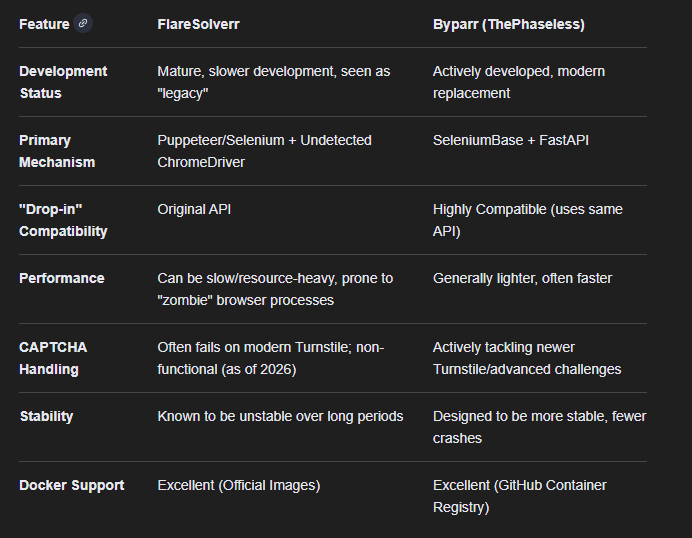Click the Performance row label

pyautogui.click(x=62, y=278)
